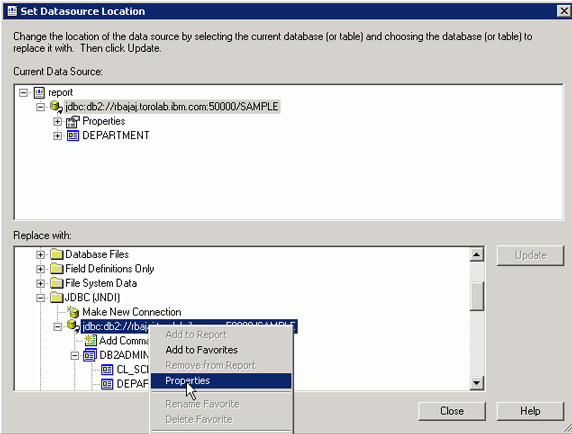Click the scroll down arrow in Replace with list

(x=477, y=383)
